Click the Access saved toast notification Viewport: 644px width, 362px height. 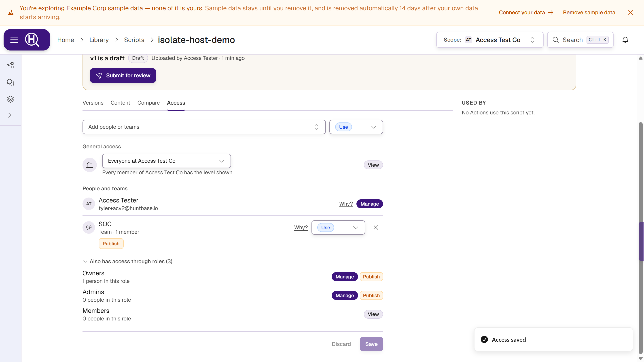tap(553, 339)
